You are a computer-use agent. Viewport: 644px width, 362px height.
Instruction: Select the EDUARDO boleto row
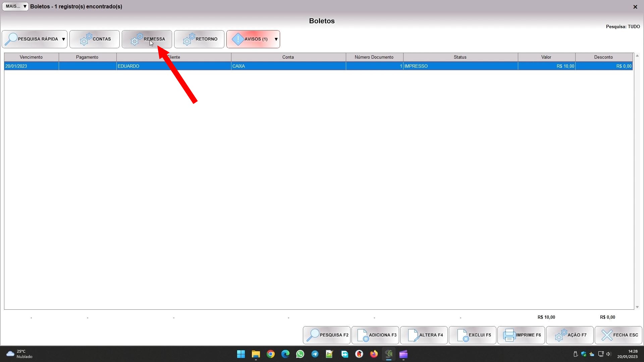(173, 66)
